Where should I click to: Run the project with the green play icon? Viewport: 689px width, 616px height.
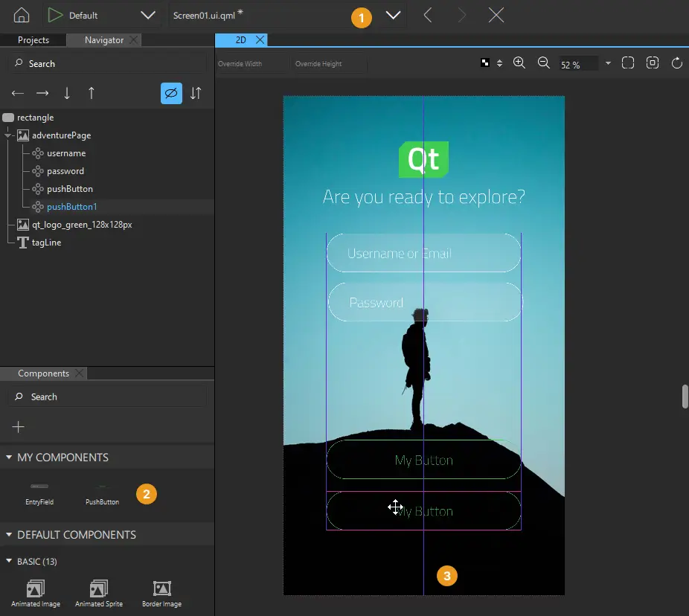pos(54,14)
